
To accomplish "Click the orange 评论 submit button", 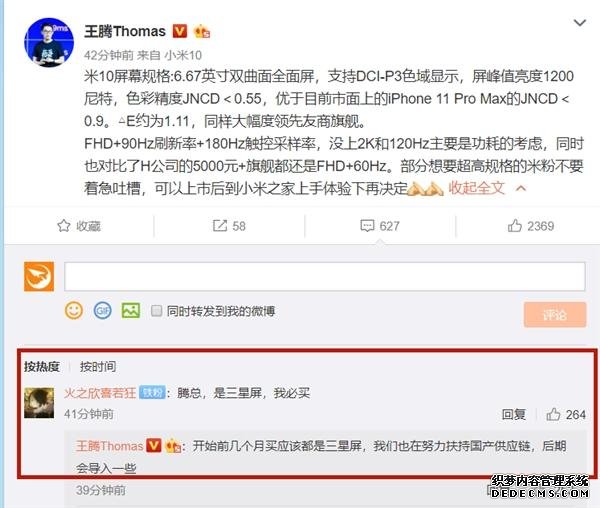I will click(x=555, y=314).
